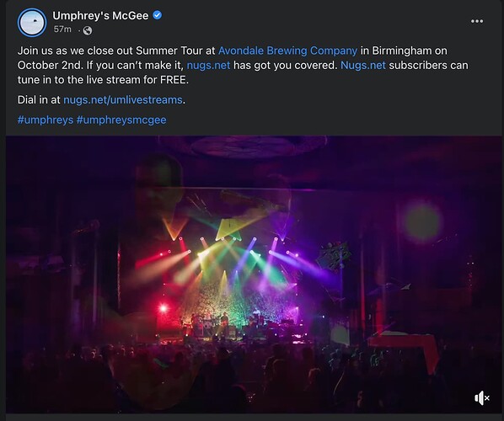504x421 pixels.
Task: Open the Avondale Brewing Company link
Action: click(x=287, y=51)
